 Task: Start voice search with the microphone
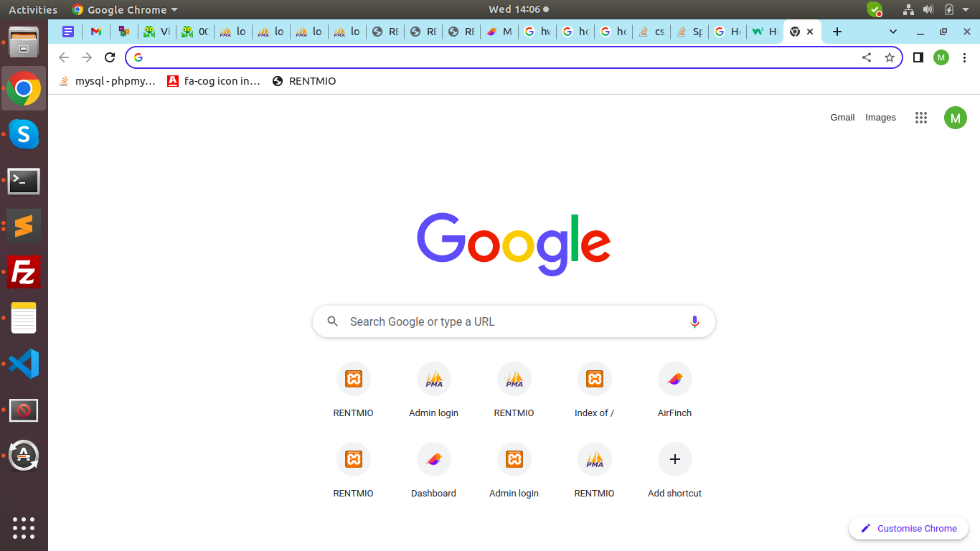click(694, 321)
